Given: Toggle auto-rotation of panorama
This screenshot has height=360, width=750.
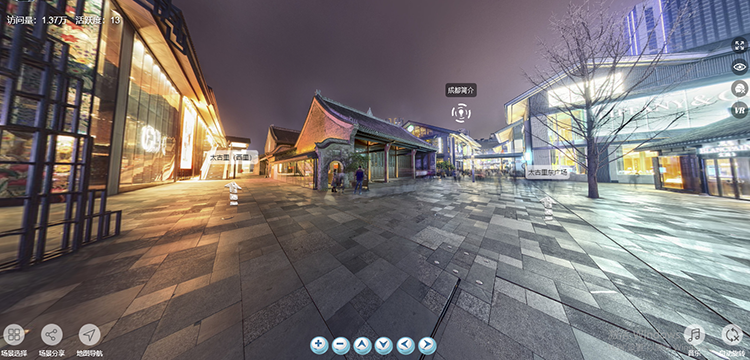Looking at the screenshot, I should tap(732, 335).
